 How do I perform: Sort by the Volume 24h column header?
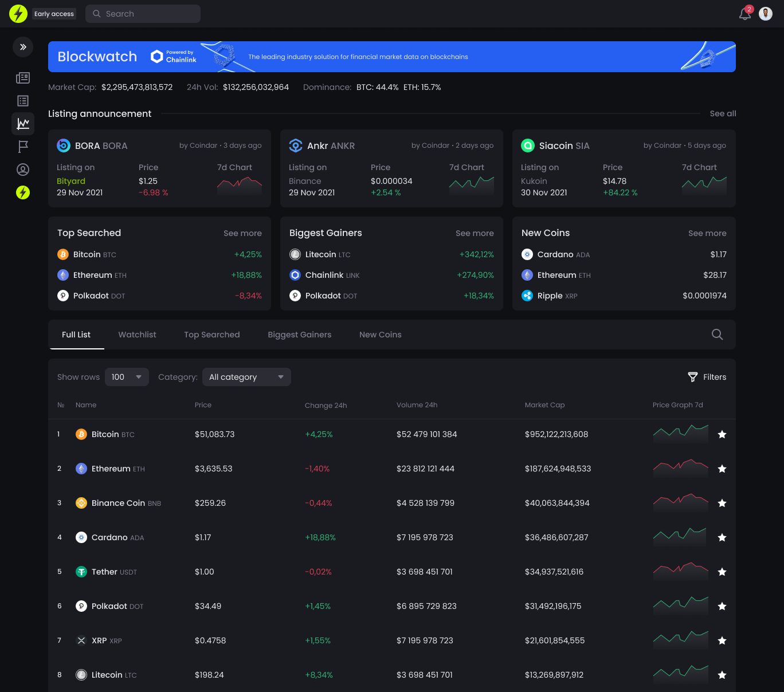(417, 405)
